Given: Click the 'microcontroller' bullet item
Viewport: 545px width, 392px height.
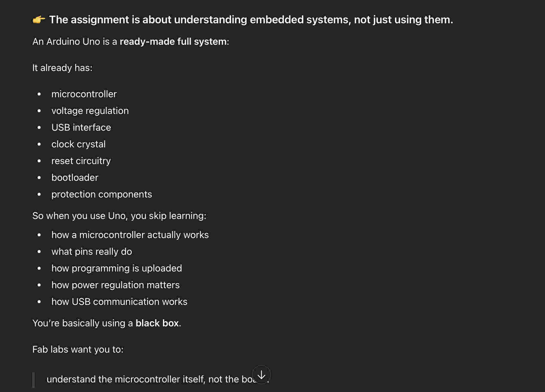Looking at the screenshot, I should click(84, 94).
